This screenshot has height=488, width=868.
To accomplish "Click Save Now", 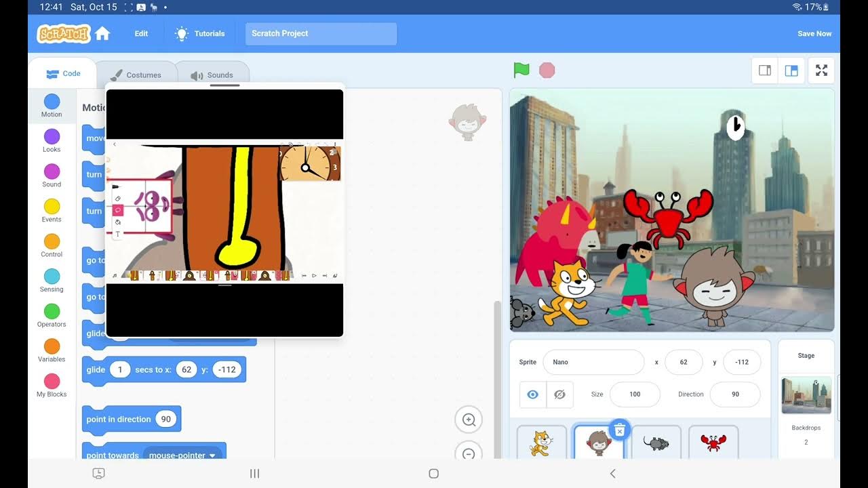I will point(814,33).
